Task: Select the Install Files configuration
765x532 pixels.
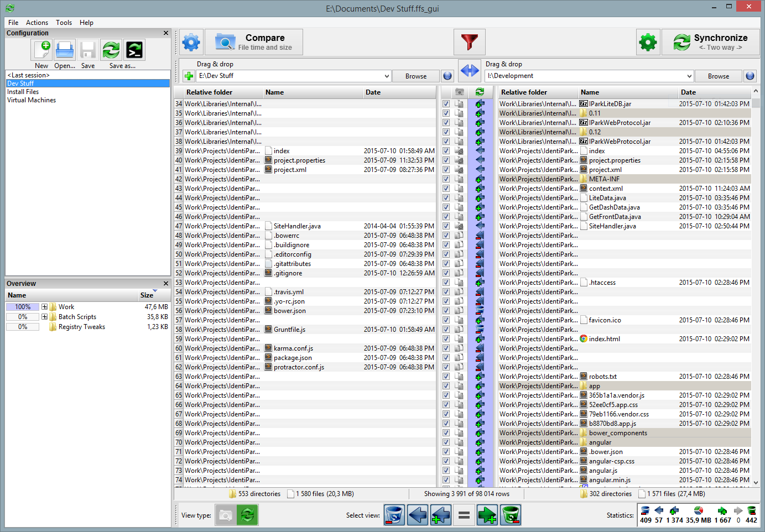Action: click(x=88, y=92)
